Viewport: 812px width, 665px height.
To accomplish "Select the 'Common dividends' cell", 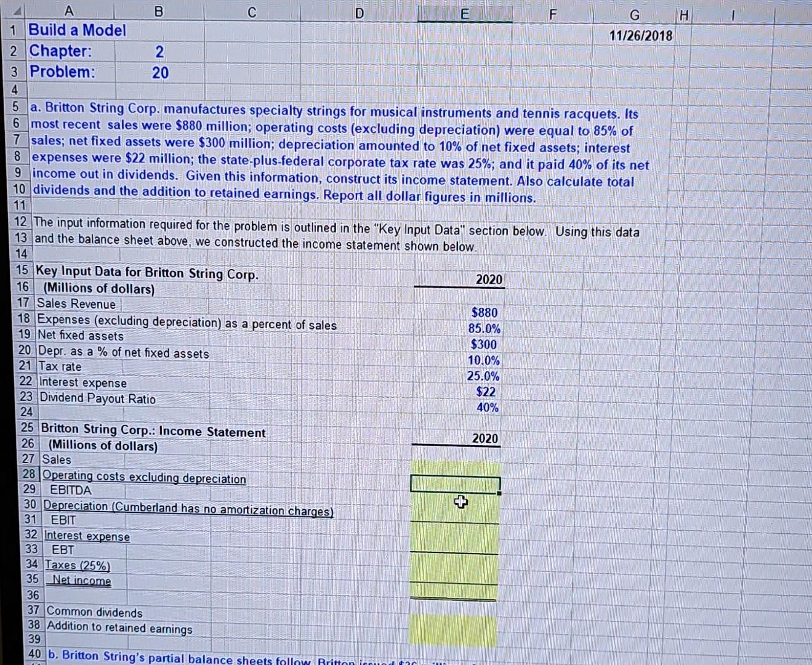I will point(94,612).
